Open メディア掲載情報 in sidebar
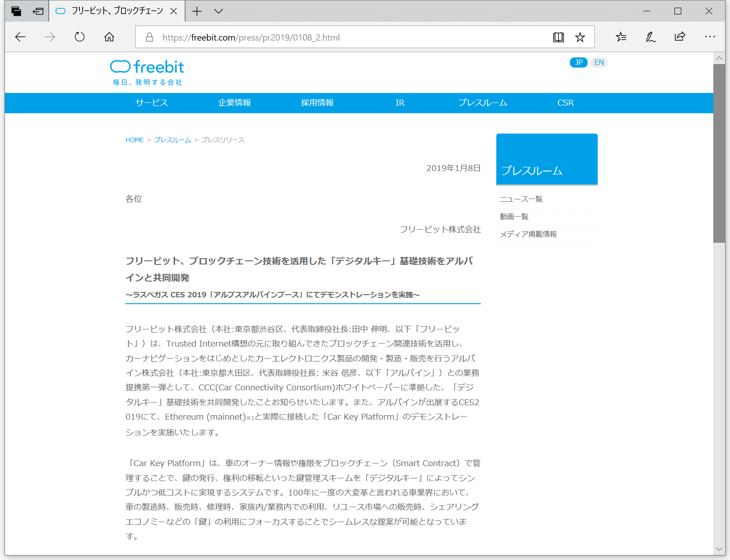Image resolution: width=730 pixels, height=560 pixels. [528, 234]
